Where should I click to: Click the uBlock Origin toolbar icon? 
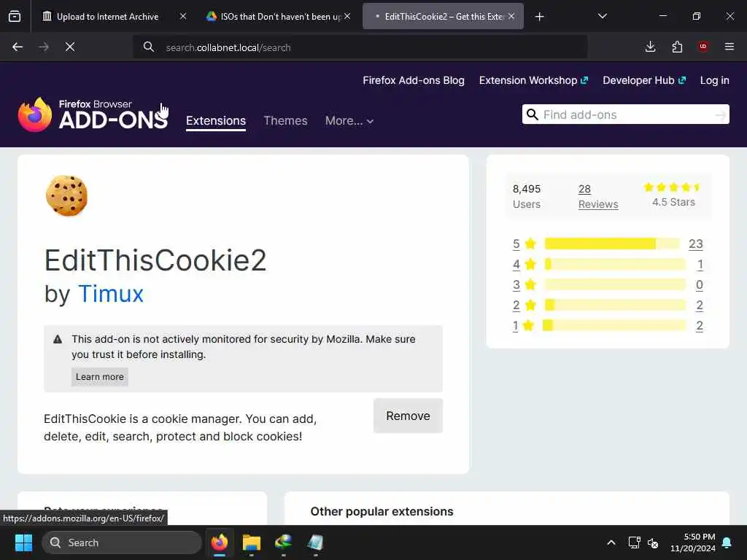[703, 47]
